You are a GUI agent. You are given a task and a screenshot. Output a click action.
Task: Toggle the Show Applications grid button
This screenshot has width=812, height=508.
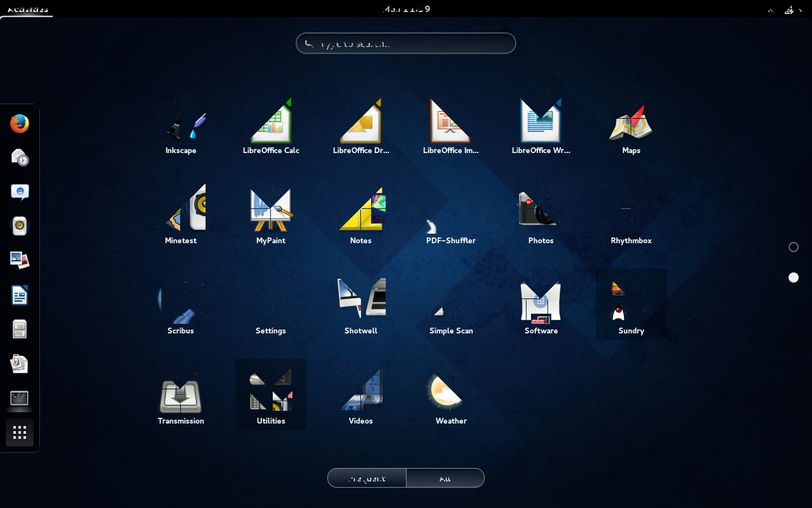coord(20,433)
